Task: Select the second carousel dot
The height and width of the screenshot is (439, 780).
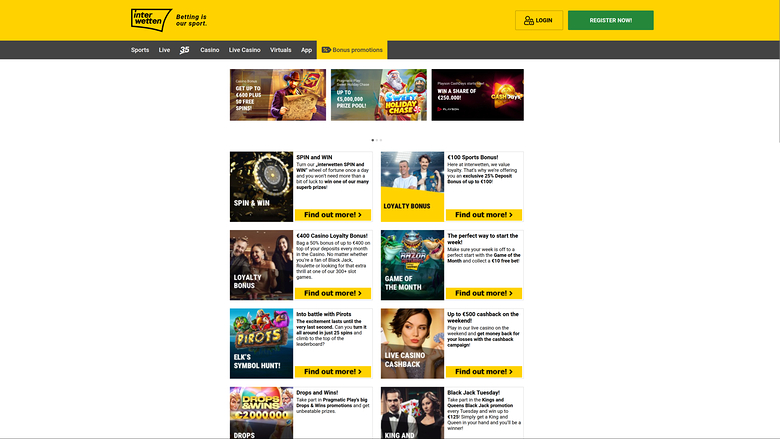Action: [x=377, y=140]
